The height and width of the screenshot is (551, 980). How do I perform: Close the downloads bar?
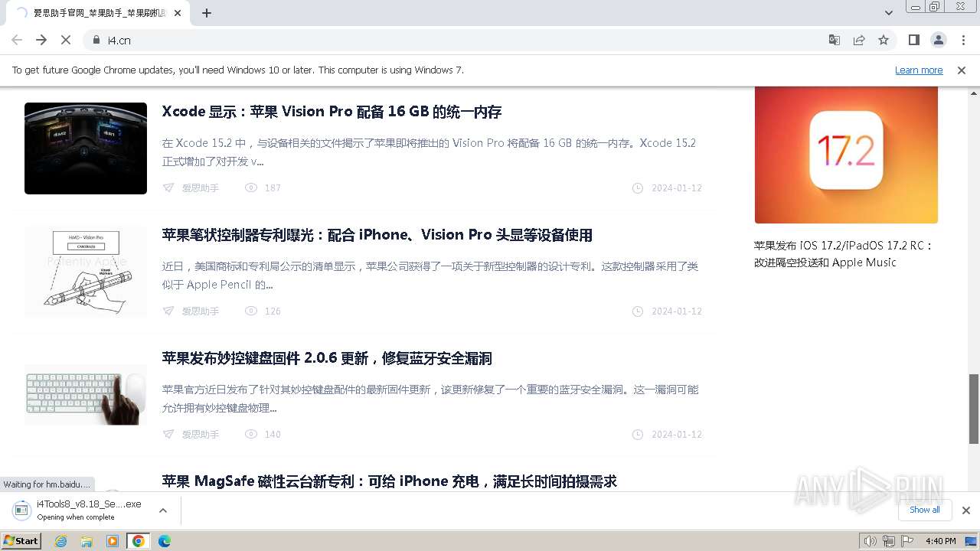coord(965,510)
